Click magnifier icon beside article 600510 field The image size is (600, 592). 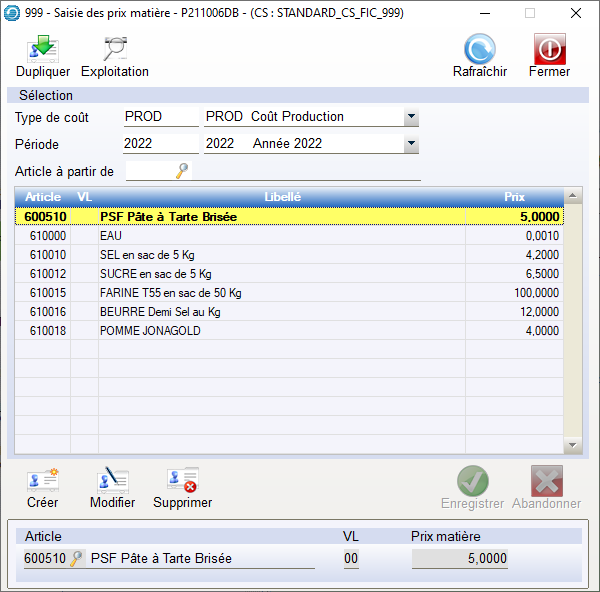coord(76,559)
